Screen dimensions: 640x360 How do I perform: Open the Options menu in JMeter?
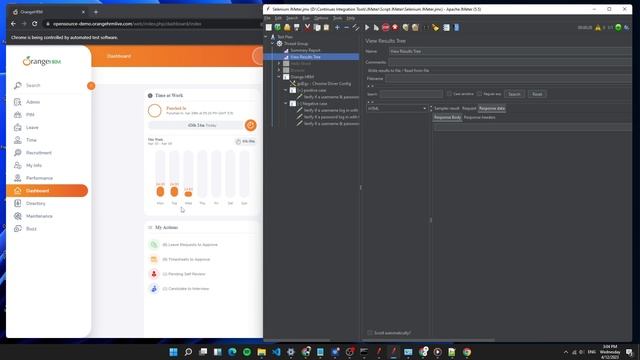click(321, 18)
